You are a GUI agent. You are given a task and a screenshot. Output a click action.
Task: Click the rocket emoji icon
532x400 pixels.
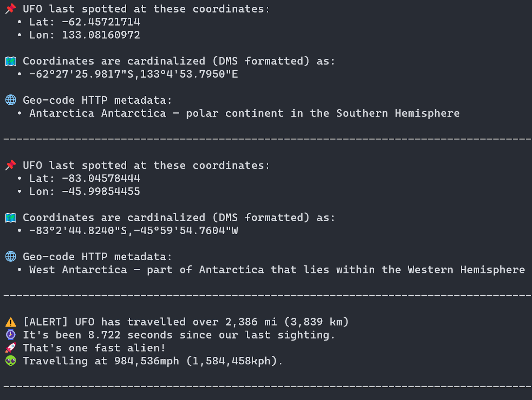click(11, 348)
